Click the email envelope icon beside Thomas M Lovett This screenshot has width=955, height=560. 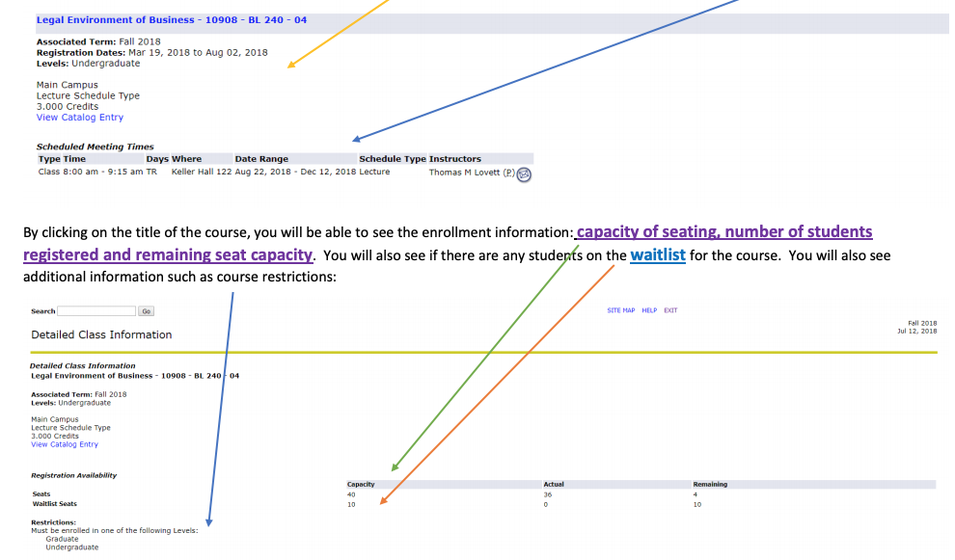tap(524, 174)
